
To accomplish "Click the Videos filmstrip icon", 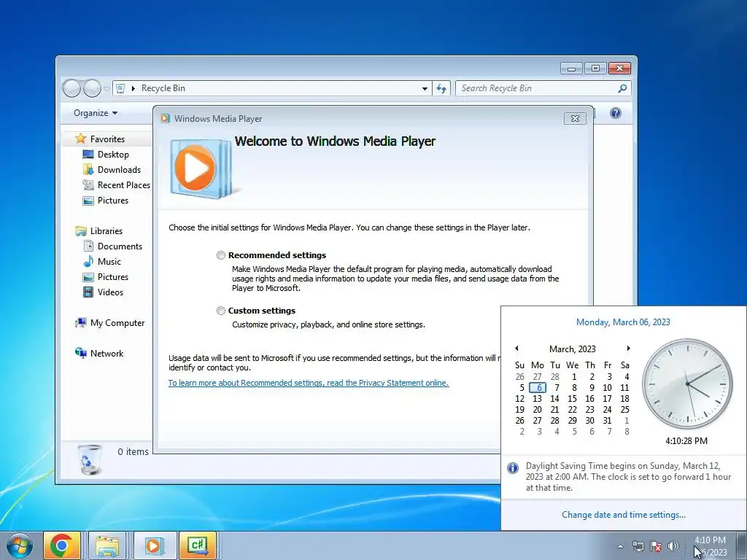I will [88, 292].
